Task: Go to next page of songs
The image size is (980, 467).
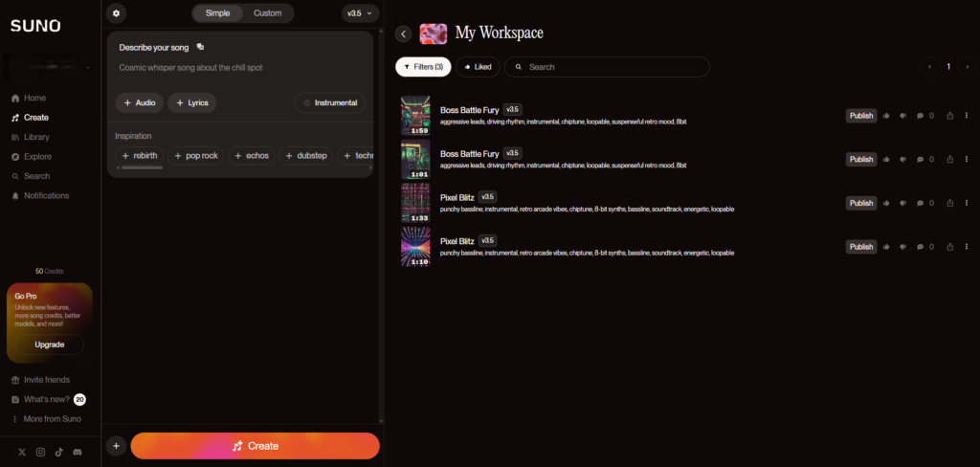Action: click(968, 67)
